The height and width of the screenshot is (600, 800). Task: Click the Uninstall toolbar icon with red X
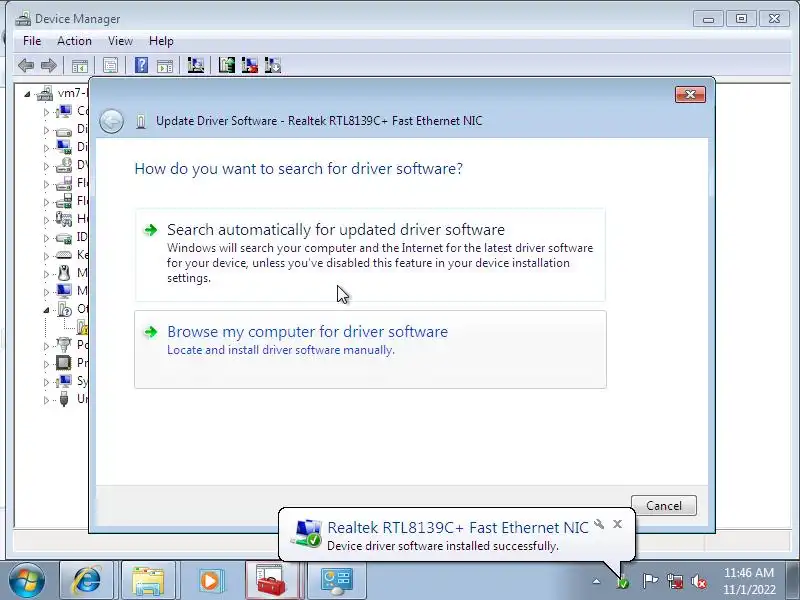coord(249,65)
